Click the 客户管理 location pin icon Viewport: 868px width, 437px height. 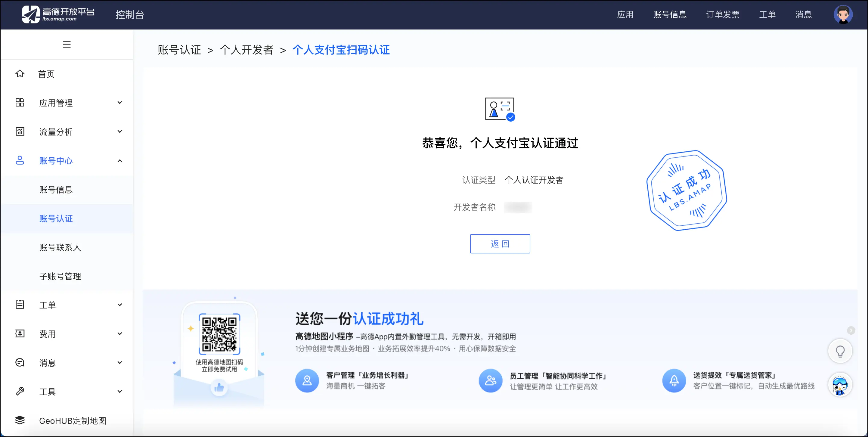[x=307, y=381]
